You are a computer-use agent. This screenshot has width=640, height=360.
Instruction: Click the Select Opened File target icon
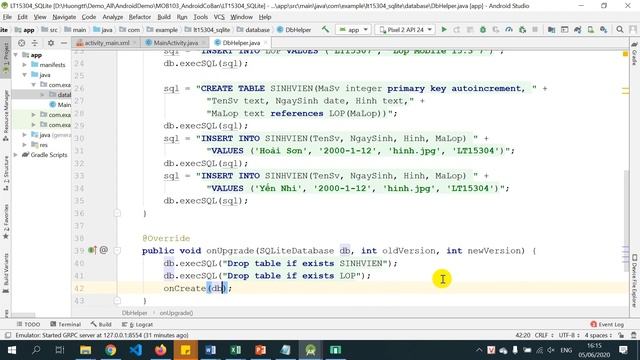22,43
